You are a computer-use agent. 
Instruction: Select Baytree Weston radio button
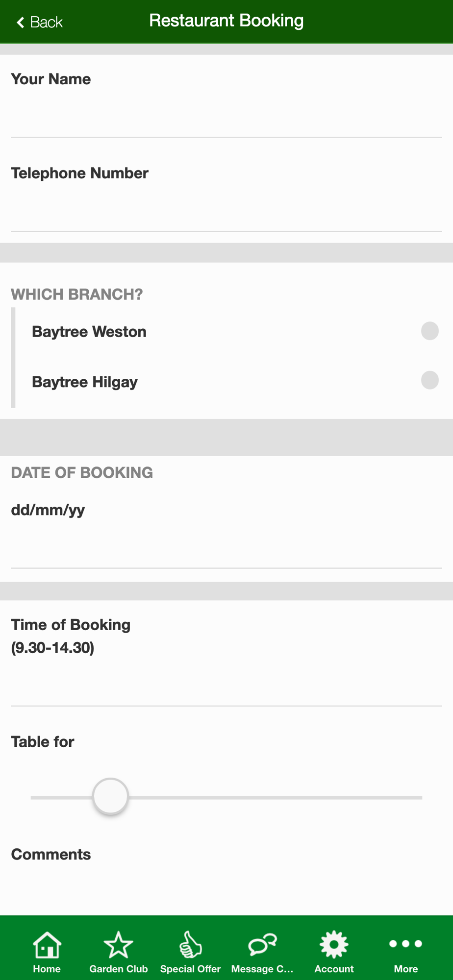pos(429,331)
